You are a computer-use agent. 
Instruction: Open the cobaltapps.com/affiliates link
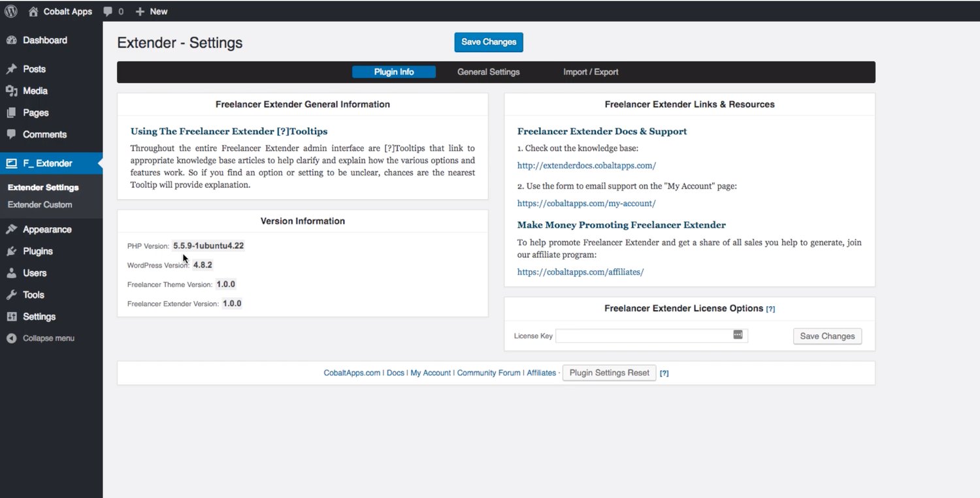pos(580,272)
